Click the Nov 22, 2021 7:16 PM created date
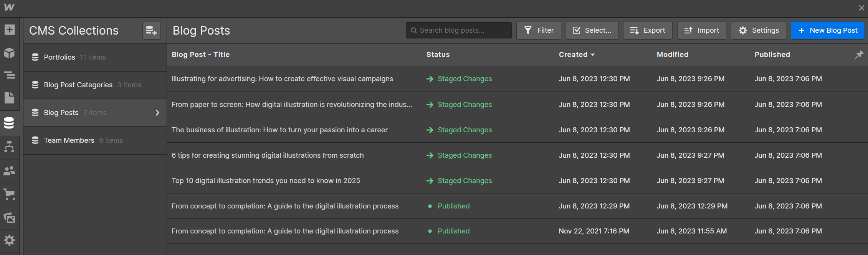 coord(594,231)
